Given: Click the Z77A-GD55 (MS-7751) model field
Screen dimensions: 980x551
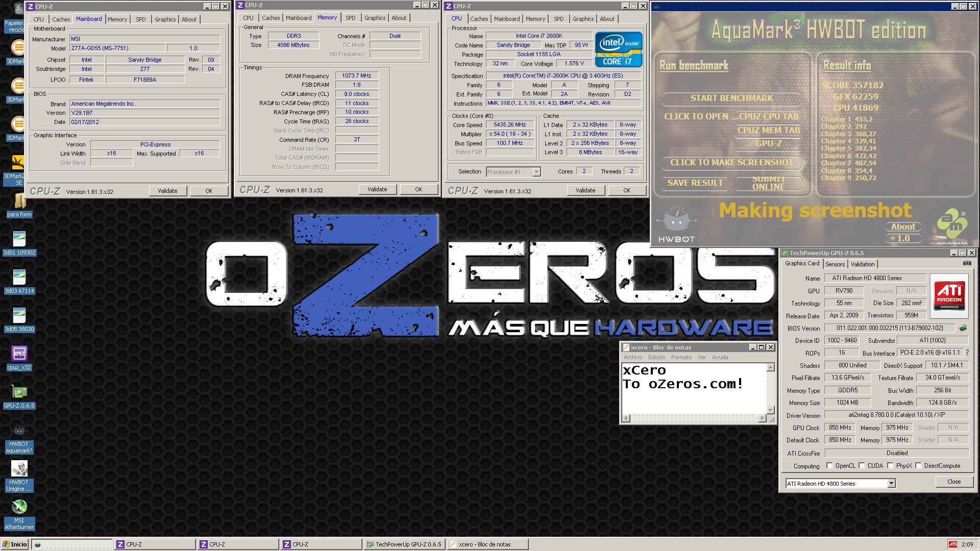Looking at the screenshot, I should [116, 48].
